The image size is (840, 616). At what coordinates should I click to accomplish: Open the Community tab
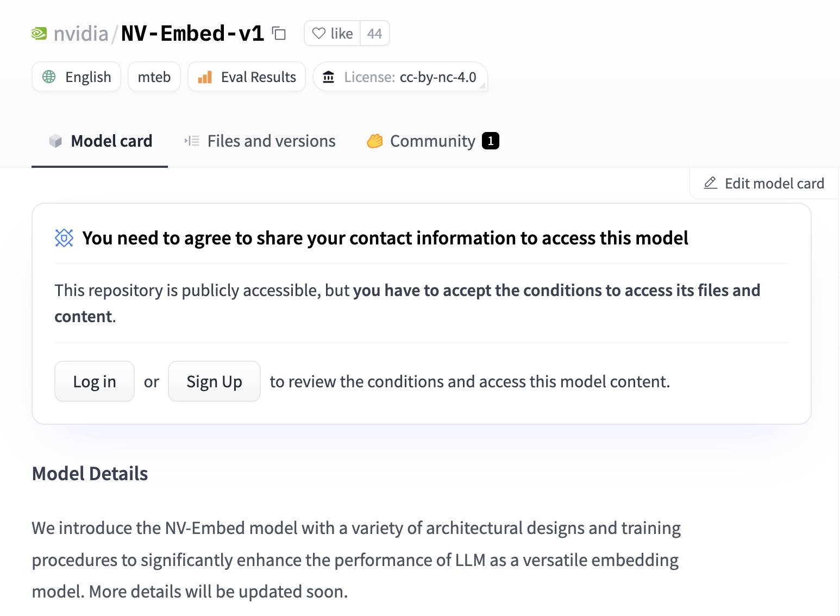[x=432, y=141]
